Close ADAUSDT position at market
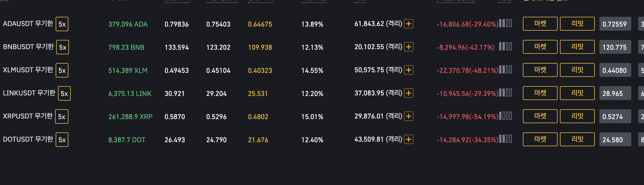The width and height of the screenshot is (644, 185). coord(540,24)
